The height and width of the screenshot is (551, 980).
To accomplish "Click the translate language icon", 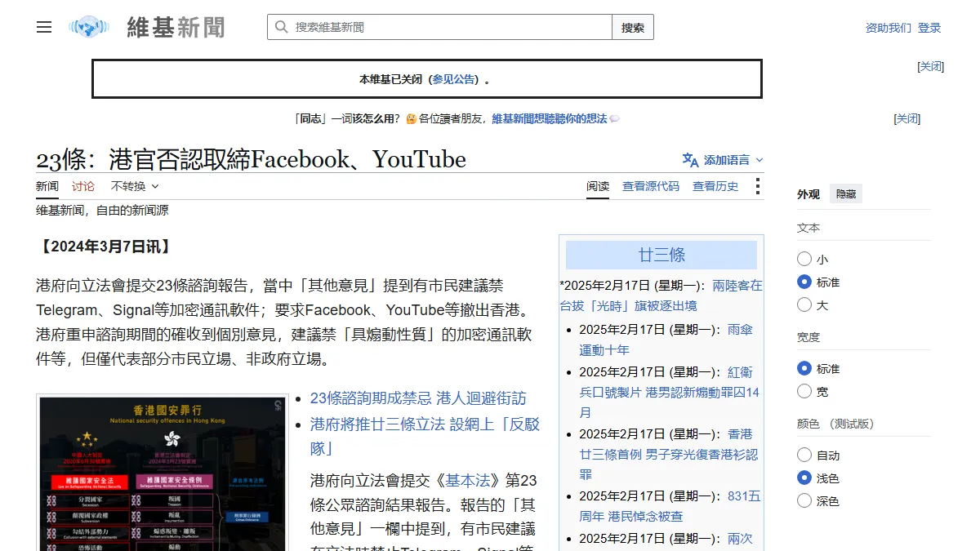I will tap(690, 160).
